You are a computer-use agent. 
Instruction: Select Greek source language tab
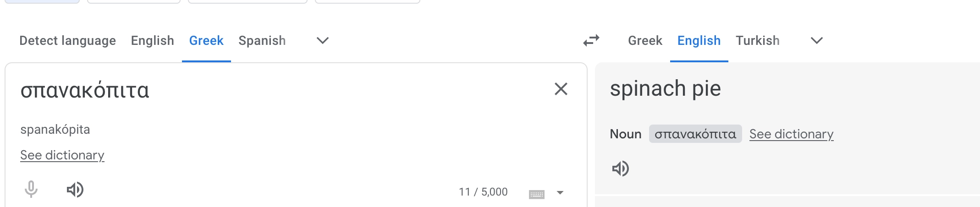pos(206,41)
